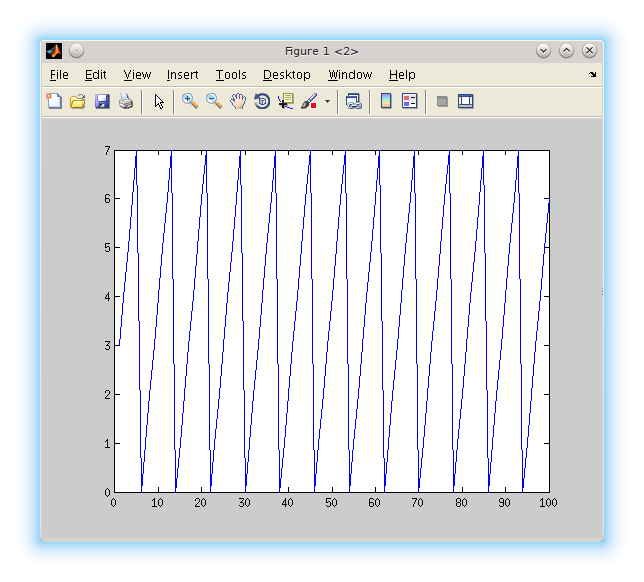Toggle the Edit Plot arrow tool
Viewport: 644px width, 582px height.
[159, 101]
